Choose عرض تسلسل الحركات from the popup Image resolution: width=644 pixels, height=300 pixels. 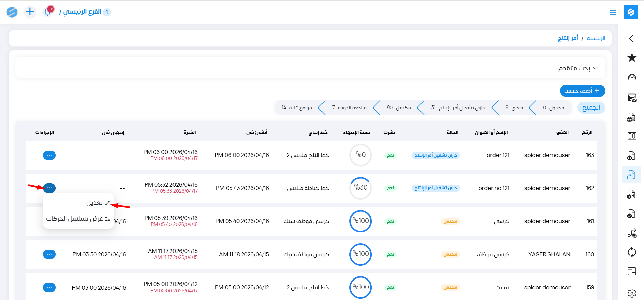[x=79, y=219]
